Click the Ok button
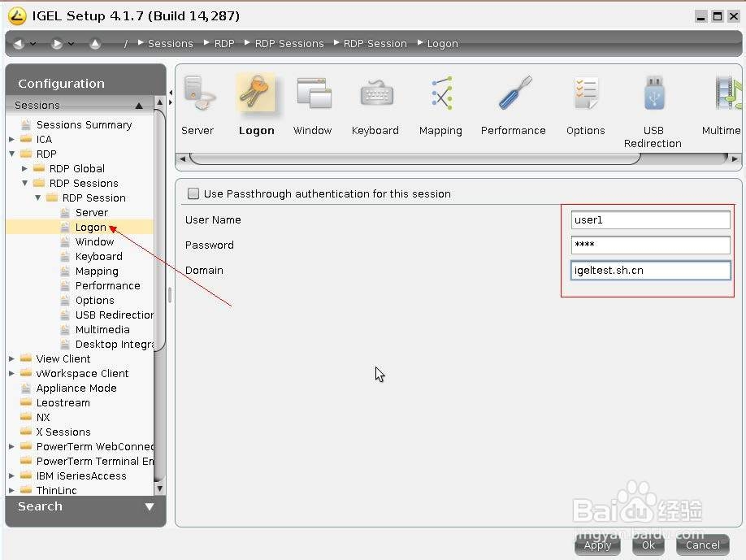This screenshot has height=560, width=746. tap(648, 545)
